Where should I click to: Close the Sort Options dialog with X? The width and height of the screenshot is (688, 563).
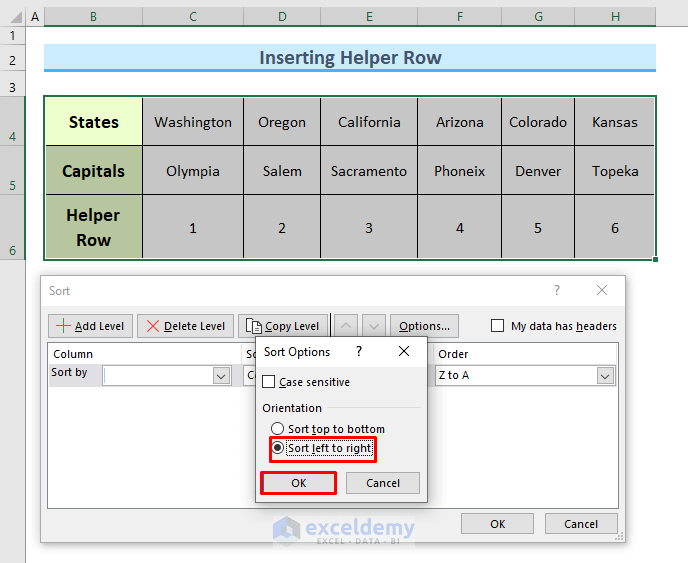[x=404, y=351]
